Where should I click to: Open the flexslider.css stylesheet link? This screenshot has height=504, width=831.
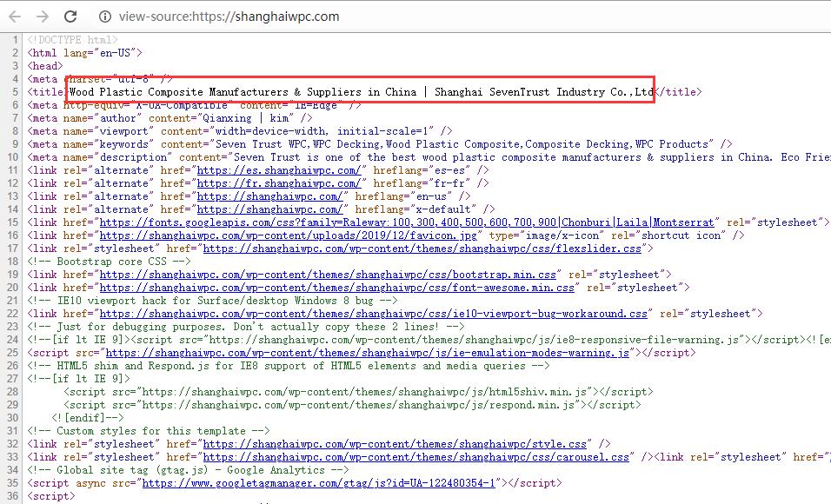422,249
